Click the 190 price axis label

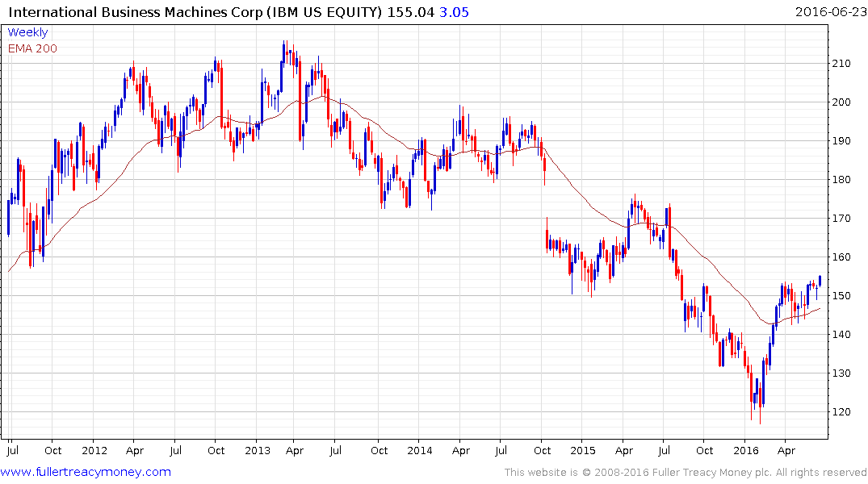click(841, 141)
